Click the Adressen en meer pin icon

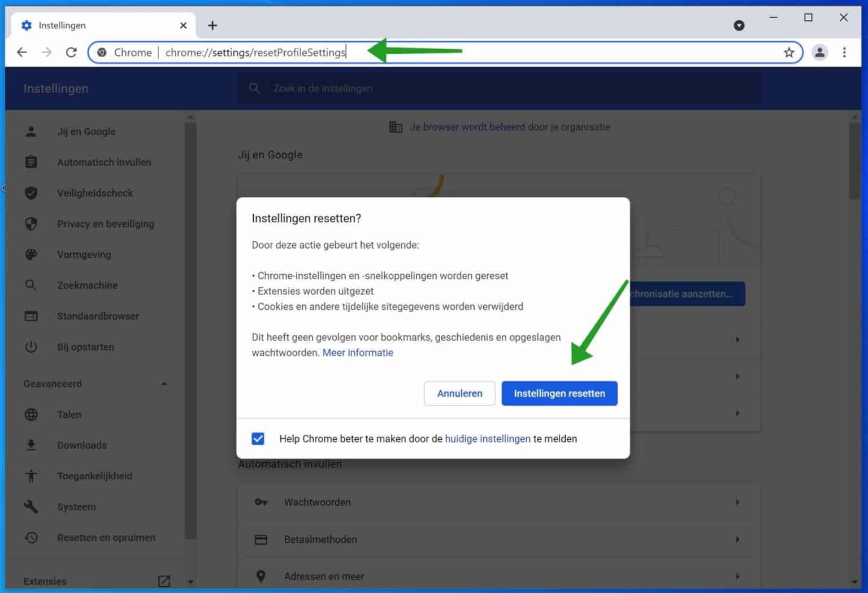tap(261, 576)
